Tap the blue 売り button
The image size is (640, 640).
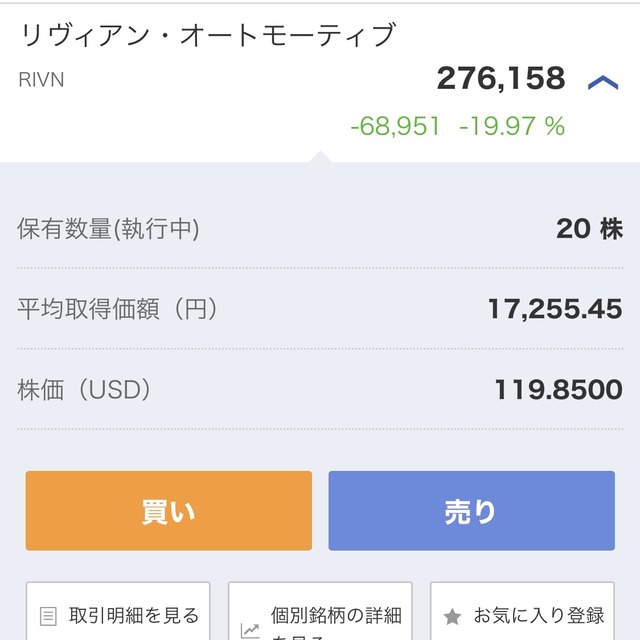(471, 511)
